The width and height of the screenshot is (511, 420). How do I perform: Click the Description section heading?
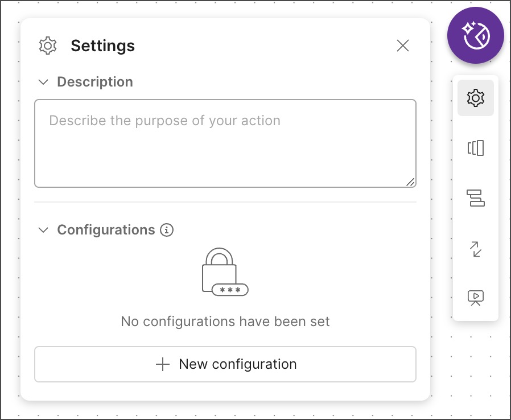[x=95, y=82]
